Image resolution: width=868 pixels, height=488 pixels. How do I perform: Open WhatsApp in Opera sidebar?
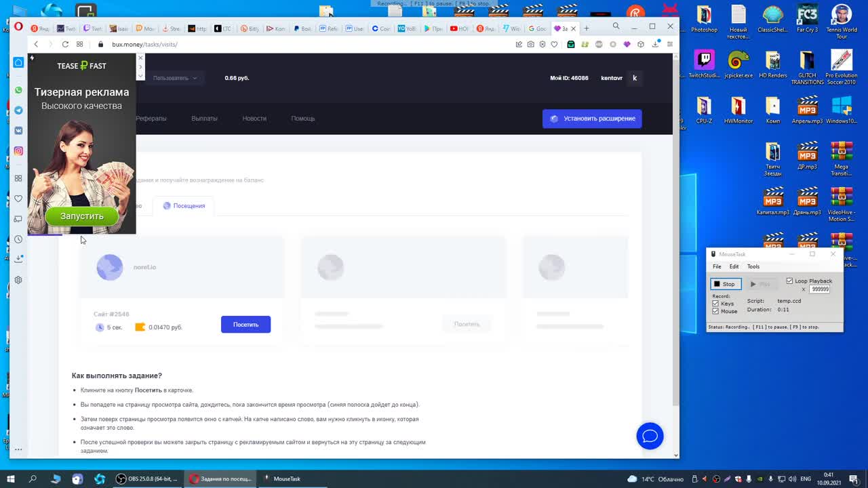[x=18, y=90]
